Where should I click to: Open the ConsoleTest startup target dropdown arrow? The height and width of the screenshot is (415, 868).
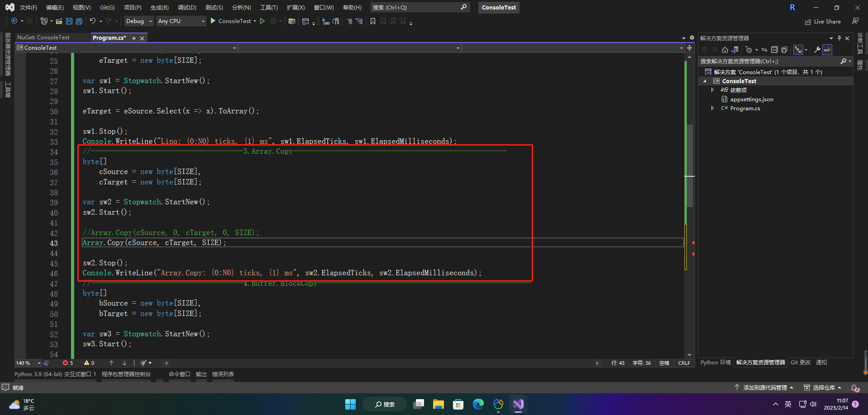click(255, 21)
